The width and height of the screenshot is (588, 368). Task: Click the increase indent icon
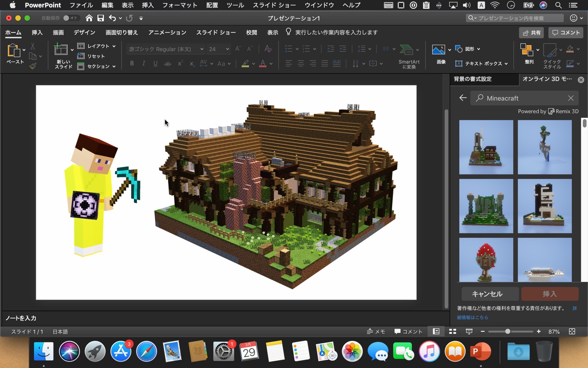click(342, 49)
